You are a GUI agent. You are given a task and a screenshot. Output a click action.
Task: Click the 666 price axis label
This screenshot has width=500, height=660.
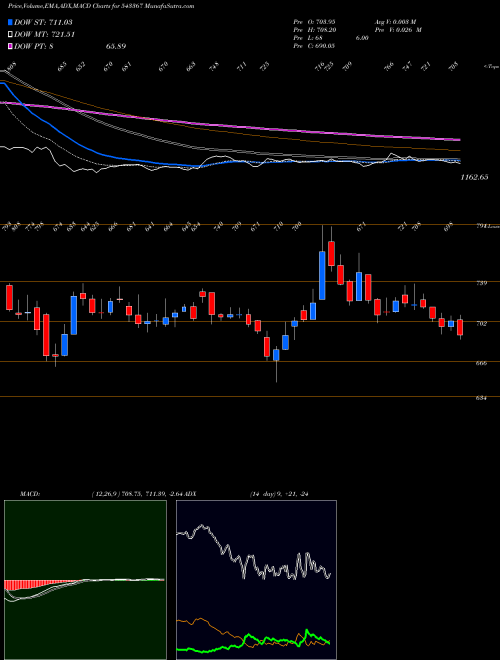click(x=481, y=363)
